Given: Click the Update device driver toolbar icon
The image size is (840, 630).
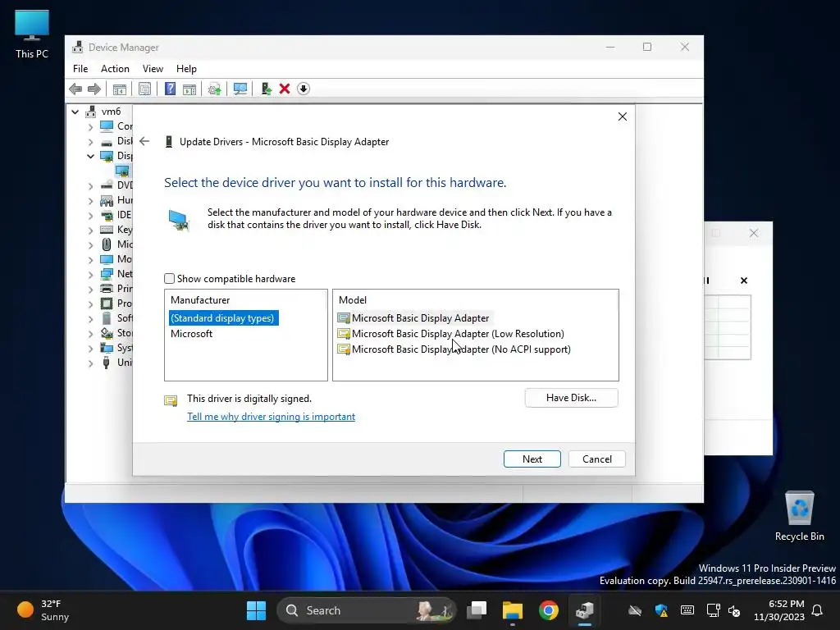Looking at the screenshot, I should click(214, 89).
